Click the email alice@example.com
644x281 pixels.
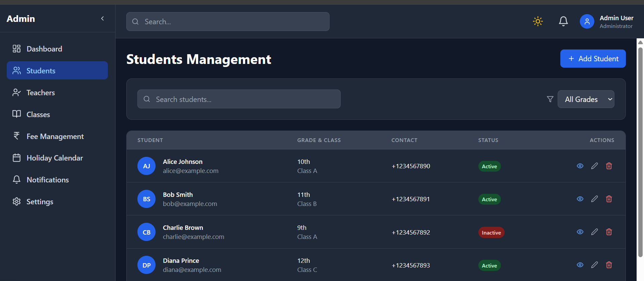click(190, 171)
